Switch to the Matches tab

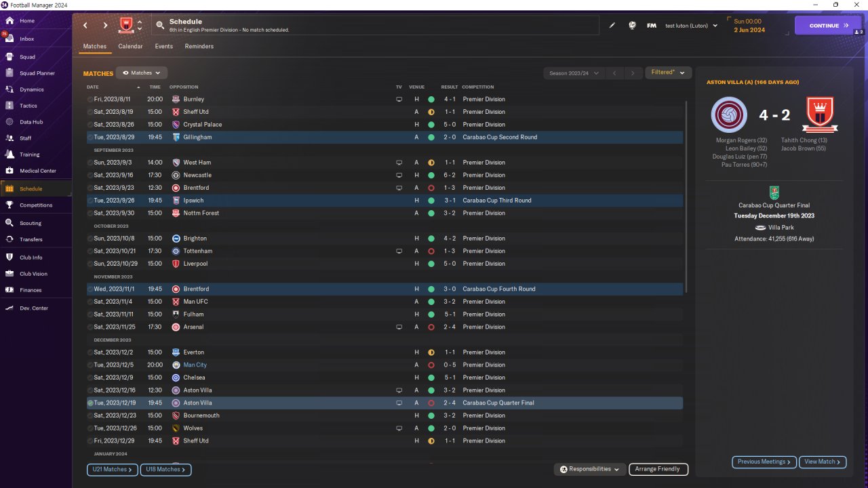pos(94,47)
